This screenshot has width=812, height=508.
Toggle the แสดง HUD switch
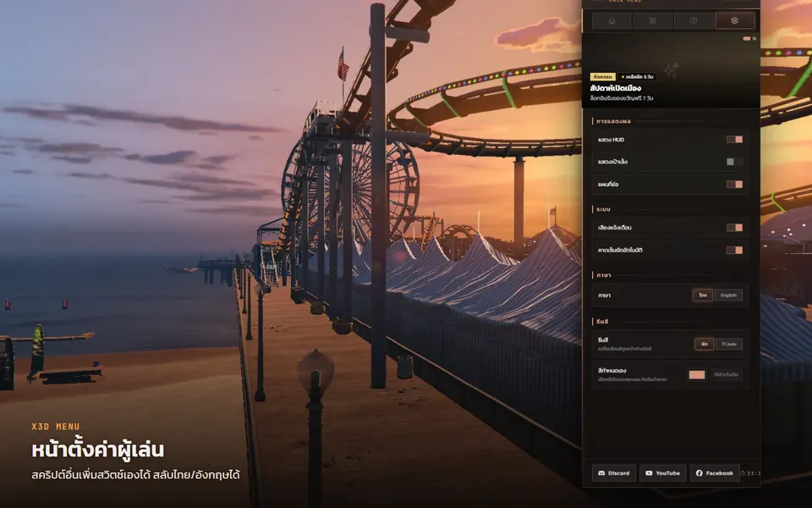coord(734,140)
